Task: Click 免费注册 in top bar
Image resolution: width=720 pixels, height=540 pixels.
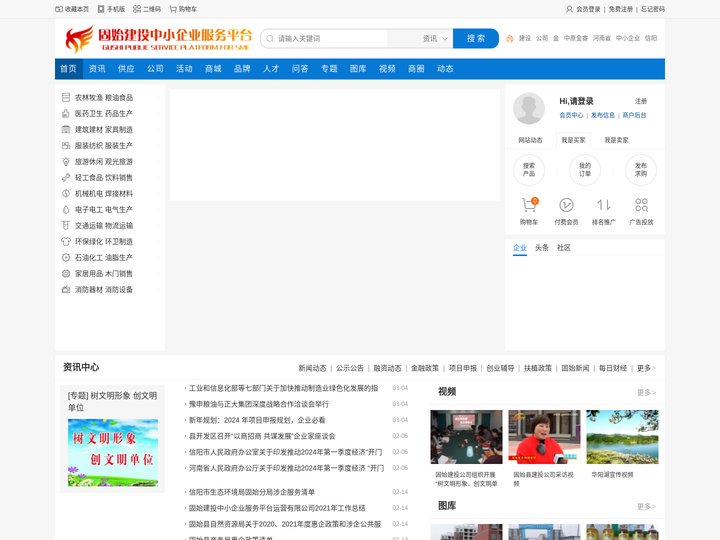Action: [620, 9]
